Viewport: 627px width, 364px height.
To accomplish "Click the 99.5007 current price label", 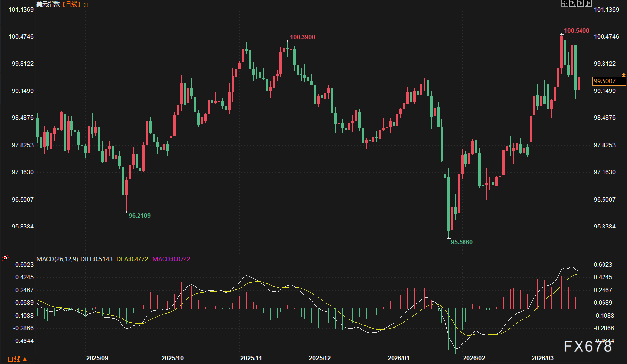I will 608,81.
